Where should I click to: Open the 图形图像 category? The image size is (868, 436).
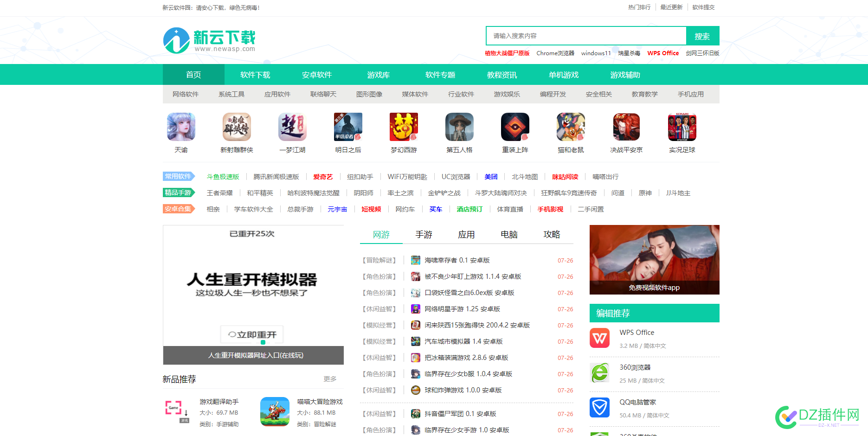click(369, 94)
